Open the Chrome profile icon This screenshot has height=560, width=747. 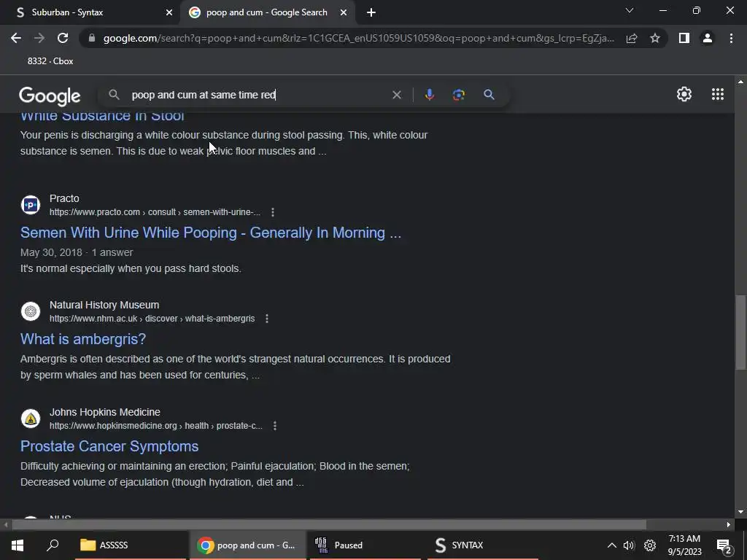(708, 38)
